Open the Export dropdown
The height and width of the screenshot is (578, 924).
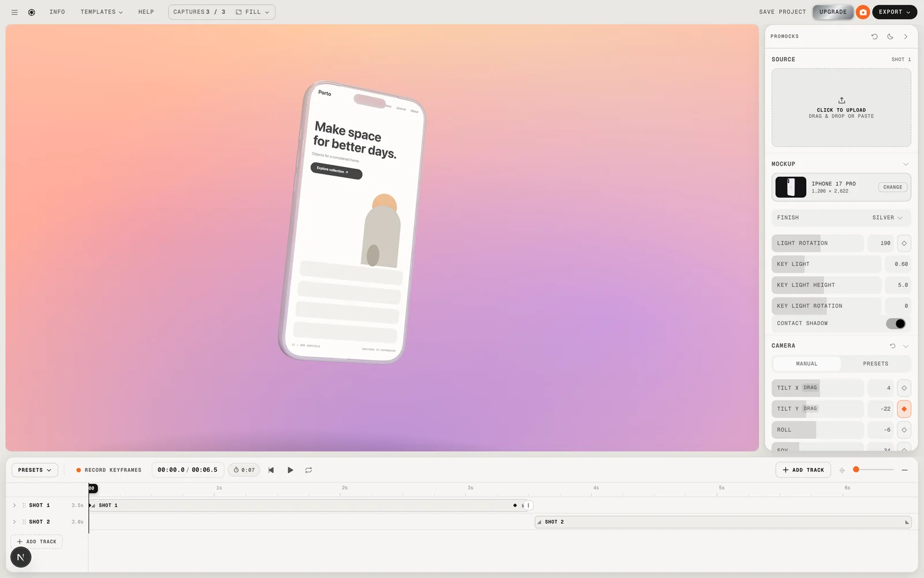tap(895, 12)
